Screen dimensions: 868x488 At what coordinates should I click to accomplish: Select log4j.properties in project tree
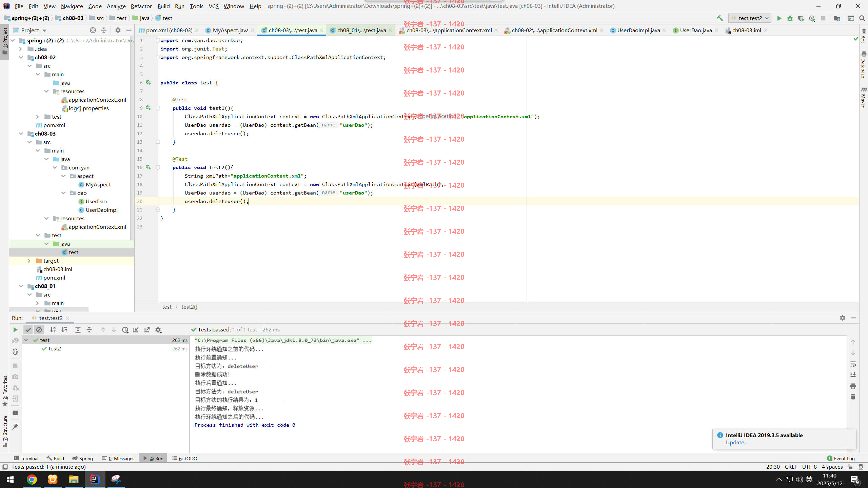[88, 108]
